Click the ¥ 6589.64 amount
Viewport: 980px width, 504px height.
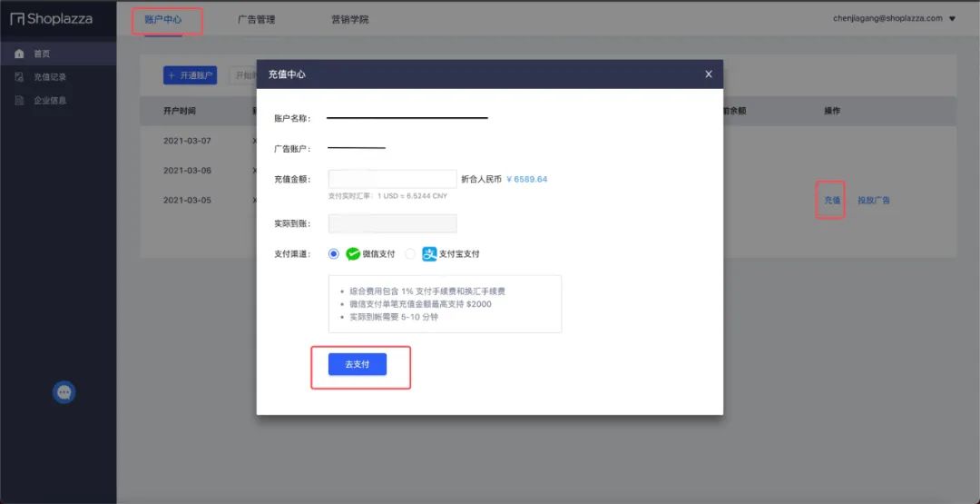coord(527,180)
